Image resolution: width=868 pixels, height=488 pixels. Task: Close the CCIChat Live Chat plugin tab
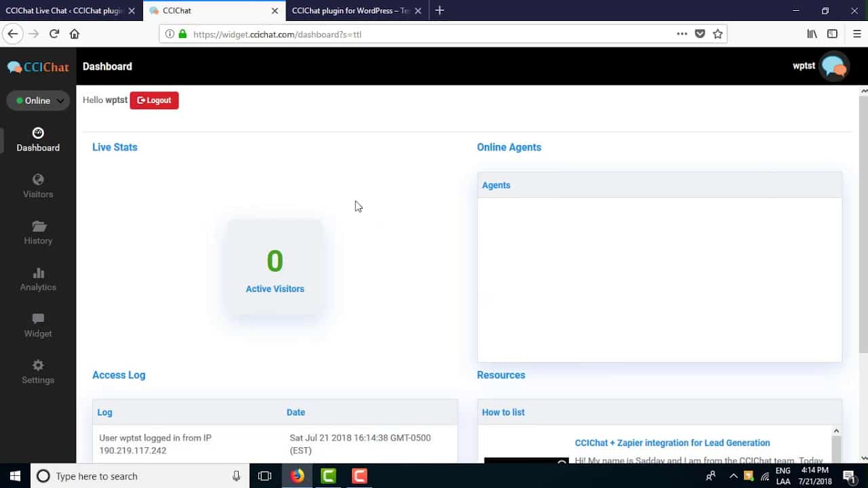tap(132, 11)
